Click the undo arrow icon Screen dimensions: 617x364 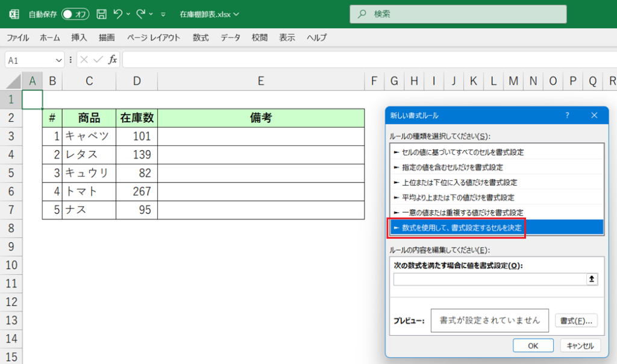coord(117,14)
